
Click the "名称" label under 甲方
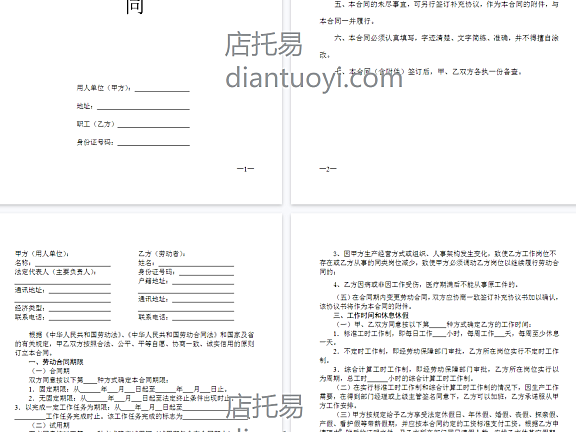pyautogui.click(x=23, y=263)
